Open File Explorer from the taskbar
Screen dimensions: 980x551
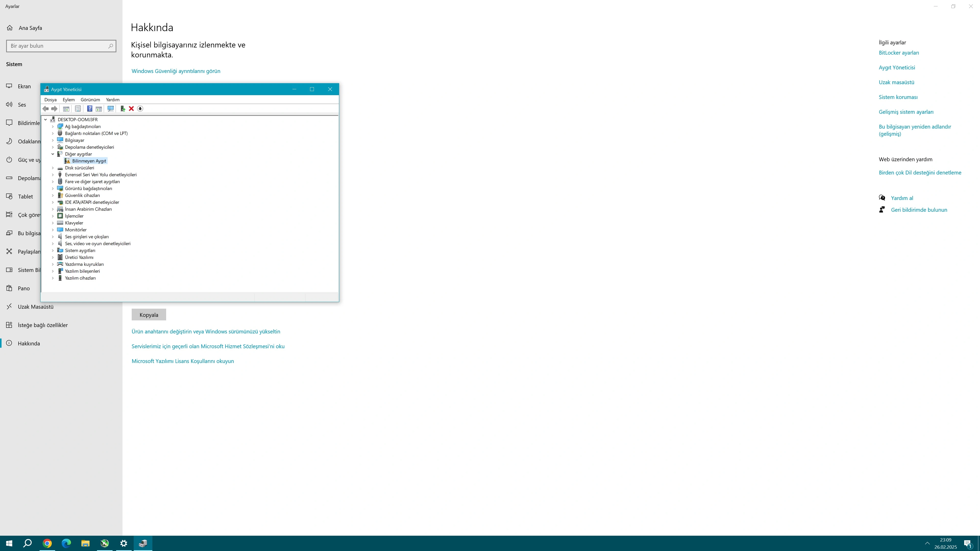[x=85, y=543]
